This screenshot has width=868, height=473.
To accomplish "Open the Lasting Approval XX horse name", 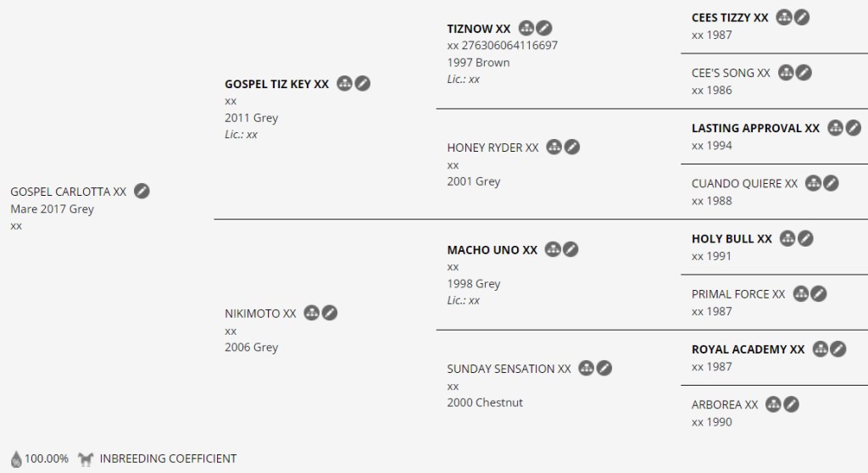I will coord(755,128).
